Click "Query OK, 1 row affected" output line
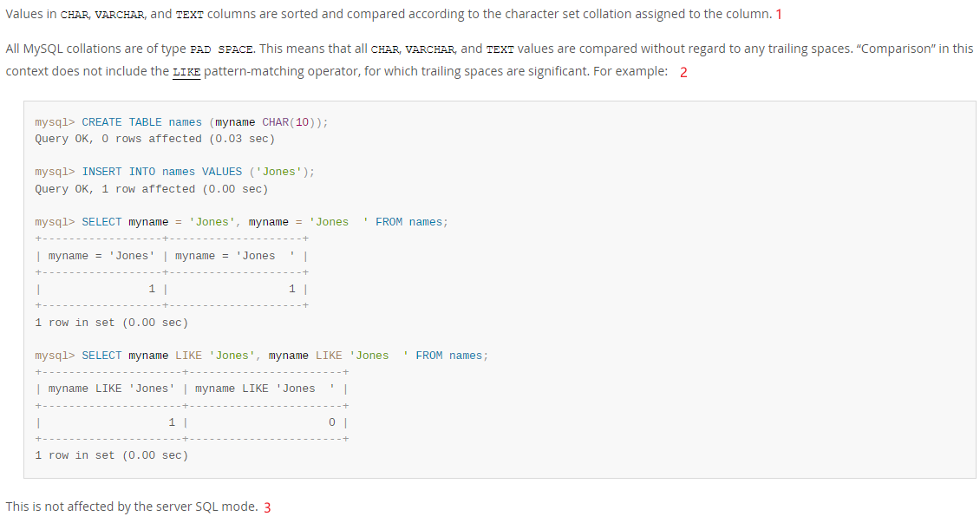This screenshot has width=980, height=523. (x=151, y=189)
